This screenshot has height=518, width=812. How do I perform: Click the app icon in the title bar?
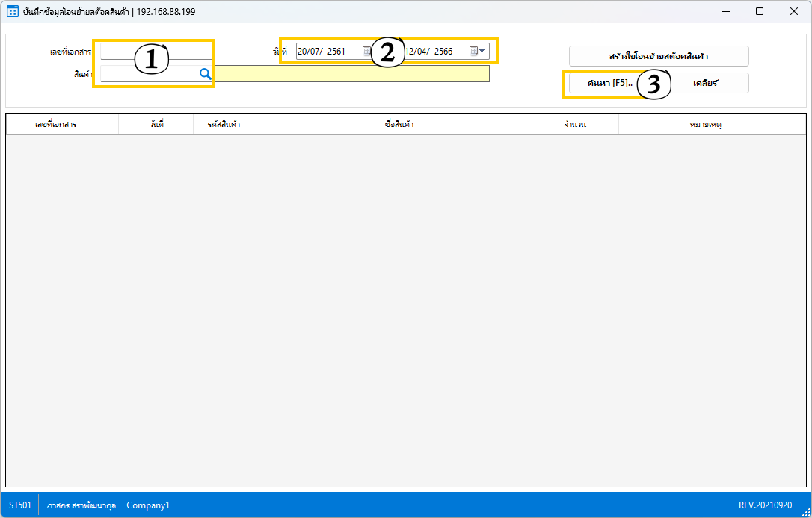(12, 12)
